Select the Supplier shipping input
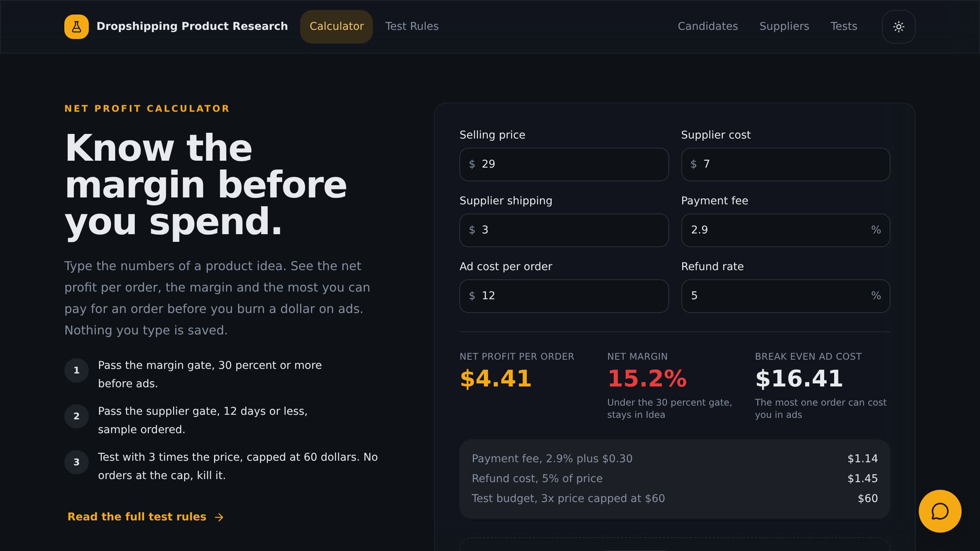980x551 pixels. [564, 230]
